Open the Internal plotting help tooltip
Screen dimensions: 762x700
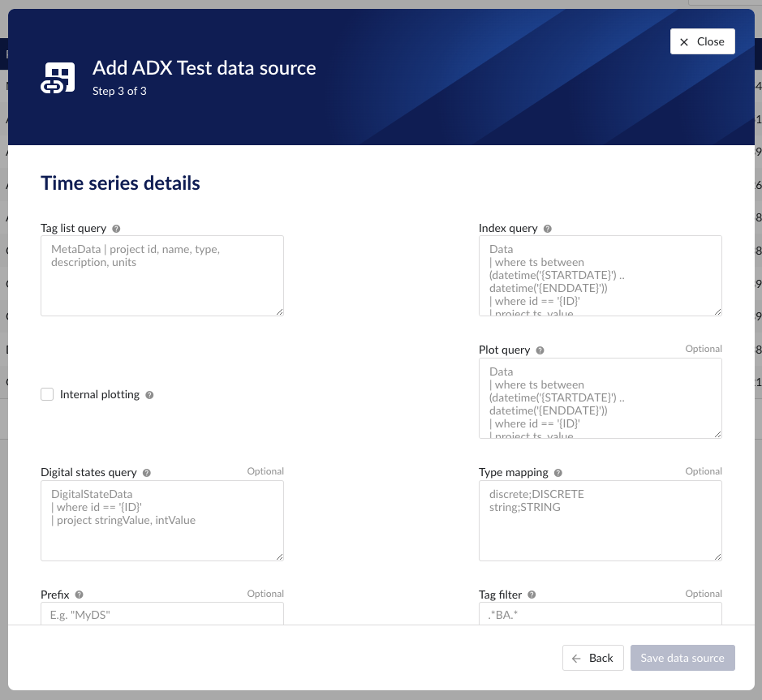tap(149, 394)
